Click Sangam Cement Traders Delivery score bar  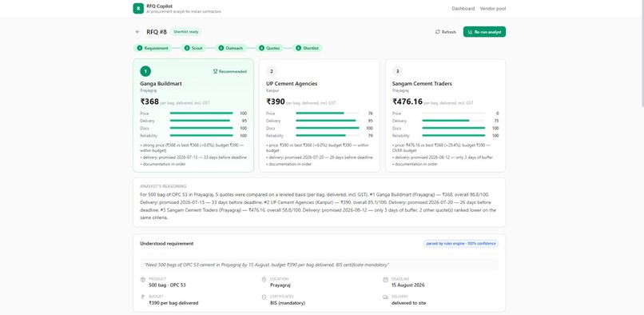453,121
